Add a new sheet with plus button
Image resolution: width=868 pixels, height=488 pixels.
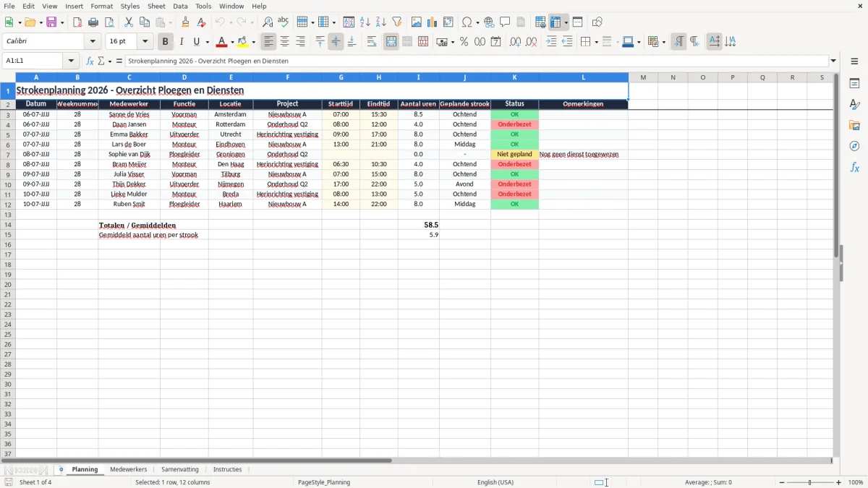[x=61, y=469]
